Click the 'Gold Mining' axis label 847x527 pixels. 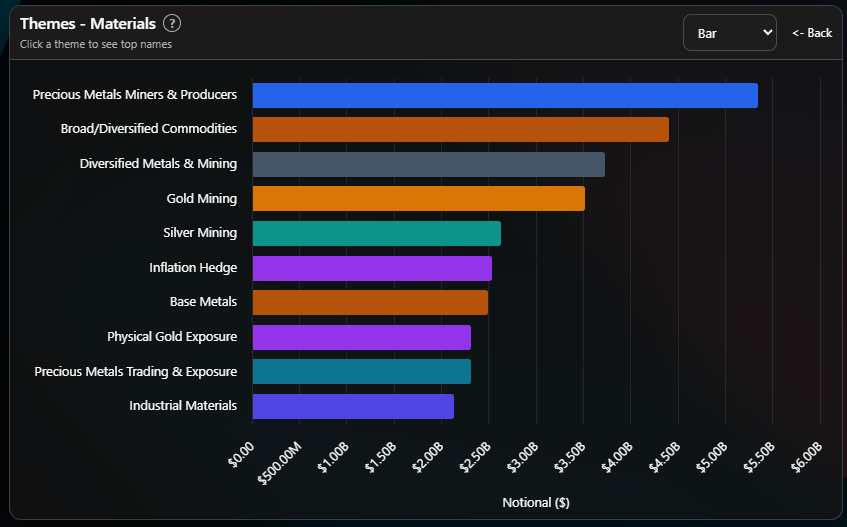point(201,199)
